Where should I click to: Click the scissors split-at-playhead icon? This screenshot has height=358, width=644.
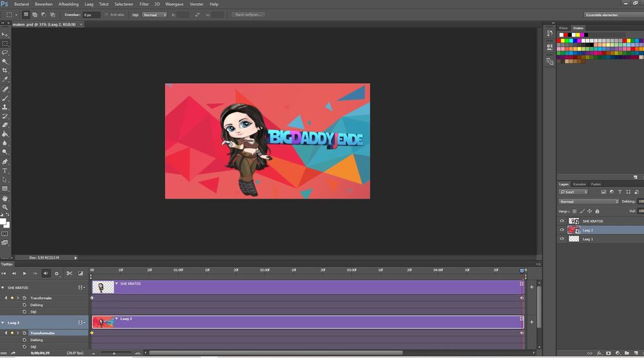click(x=70, y=273)
